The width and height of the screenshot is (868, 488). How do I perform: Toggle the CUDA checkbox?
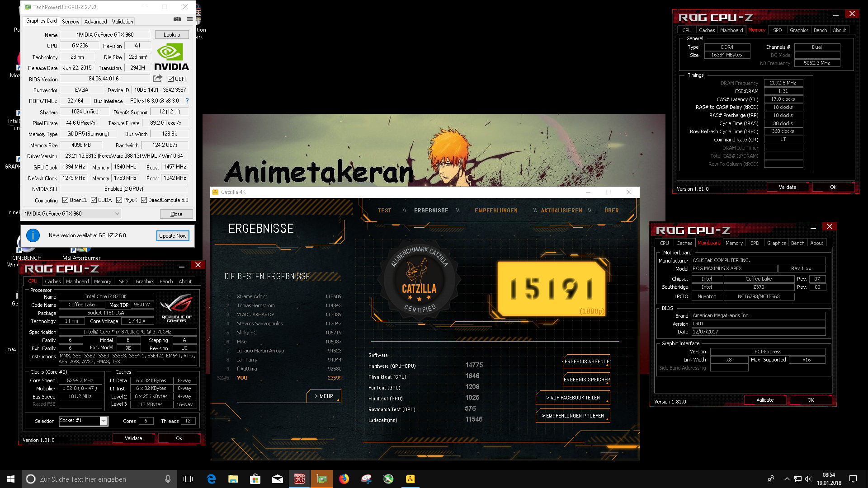tap(94, 200)
